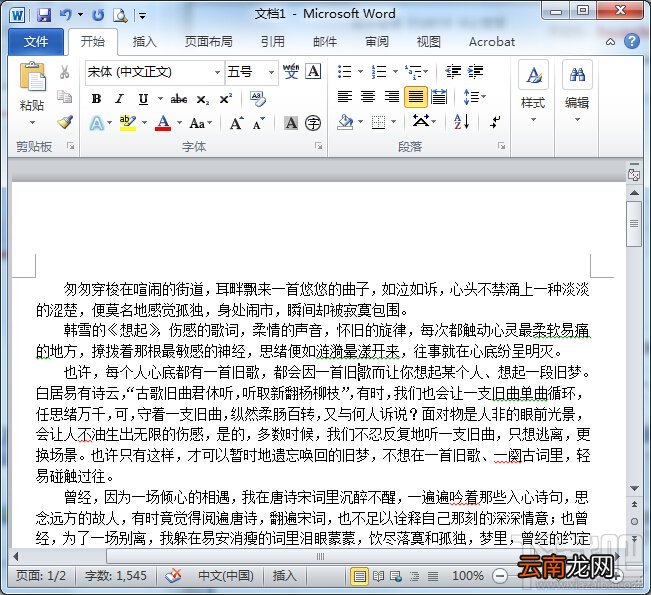
Task: Toggle Justify alignment
Action: 416,97
